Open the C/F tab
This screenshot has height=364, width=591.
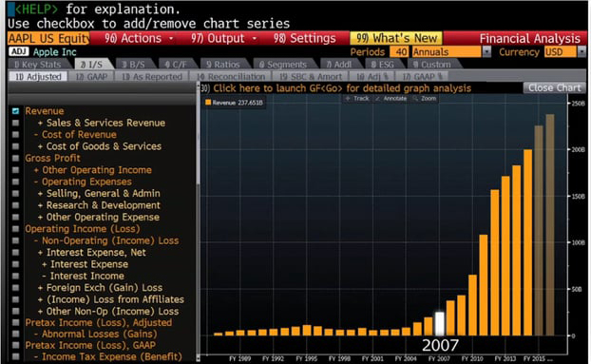pyautogui.click(x=176, y=65)
